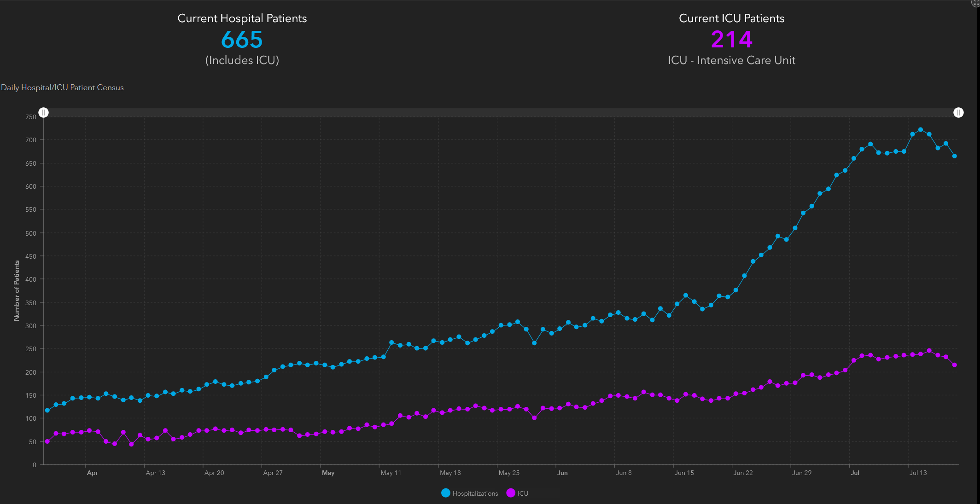This screenshot has width=980, height=504.
Task: Click the Jul 13 x-axis label
Action: (x=918, y=473)
